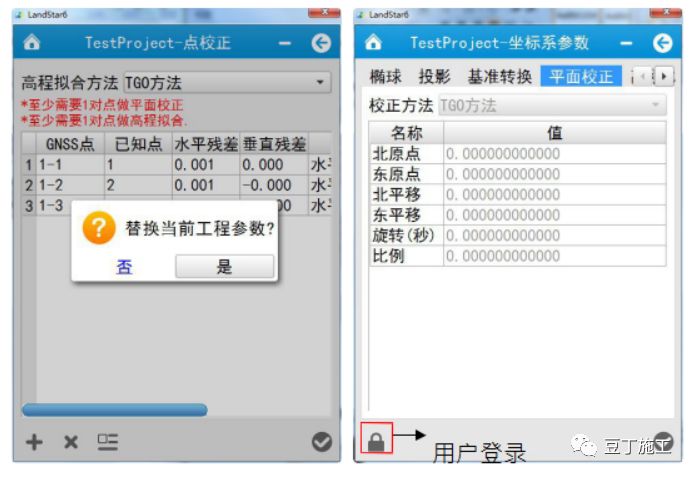Open the list details icon
Screen dimensions: 694x477
[x=108, y=442]
